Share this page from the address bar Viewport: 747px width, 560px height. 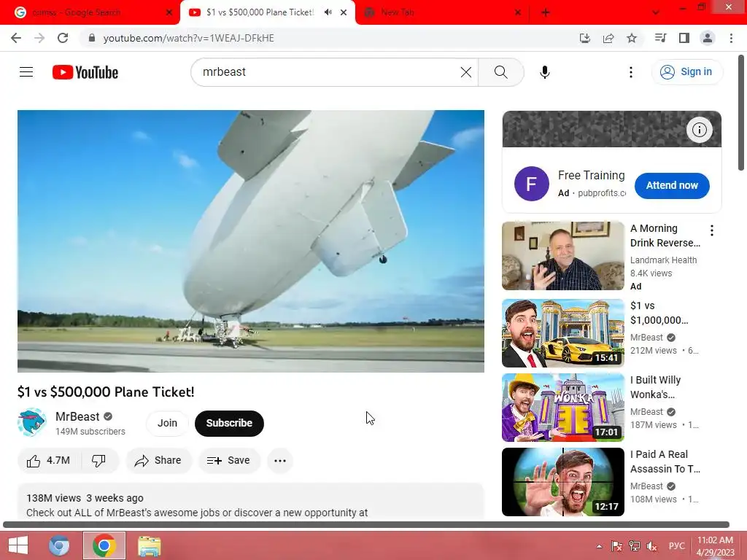coord(608,38)
